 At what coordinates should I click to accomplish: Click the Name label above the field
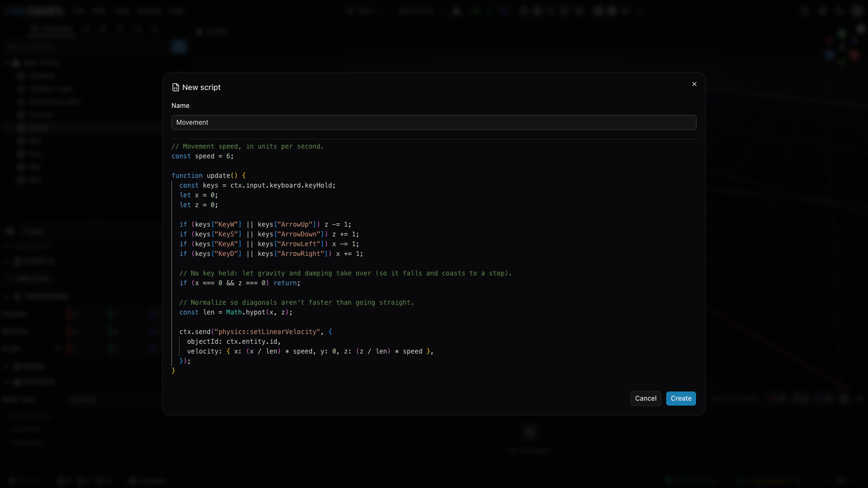181,106
